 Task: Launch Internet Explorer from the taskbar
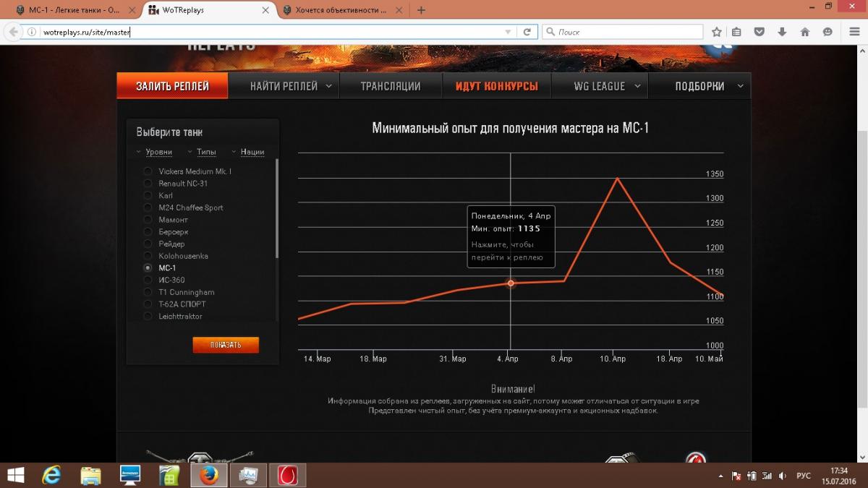tap(52, 475)
